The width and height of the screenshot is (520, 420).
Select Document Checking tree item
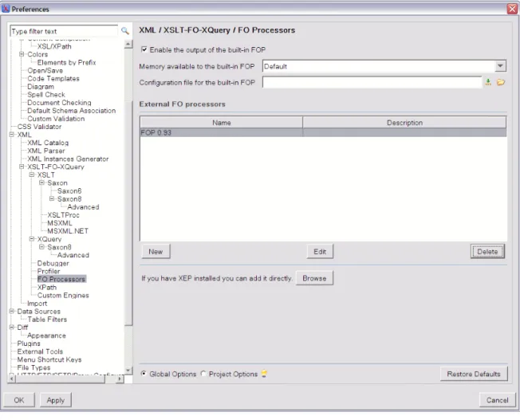[59, 103]
